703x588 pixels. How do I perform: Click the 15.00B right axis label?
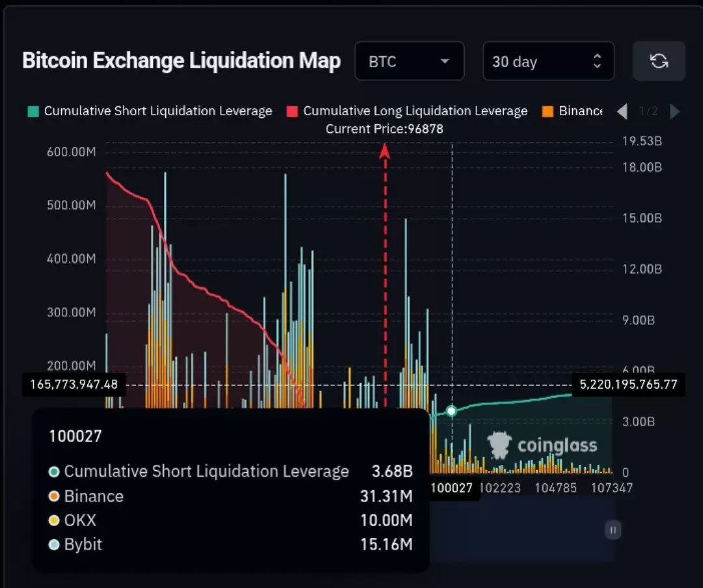click(x=642, y=218)
